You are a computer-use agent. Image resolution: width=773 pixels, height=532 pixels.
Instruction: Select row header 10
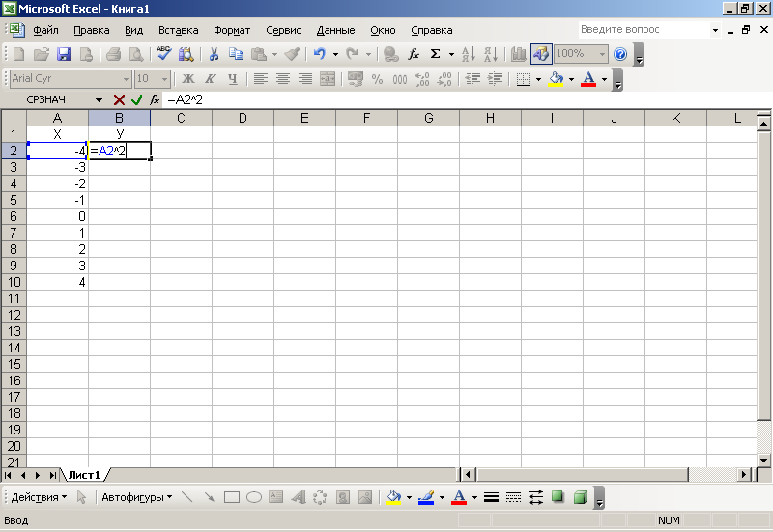[x=14, y=282]
